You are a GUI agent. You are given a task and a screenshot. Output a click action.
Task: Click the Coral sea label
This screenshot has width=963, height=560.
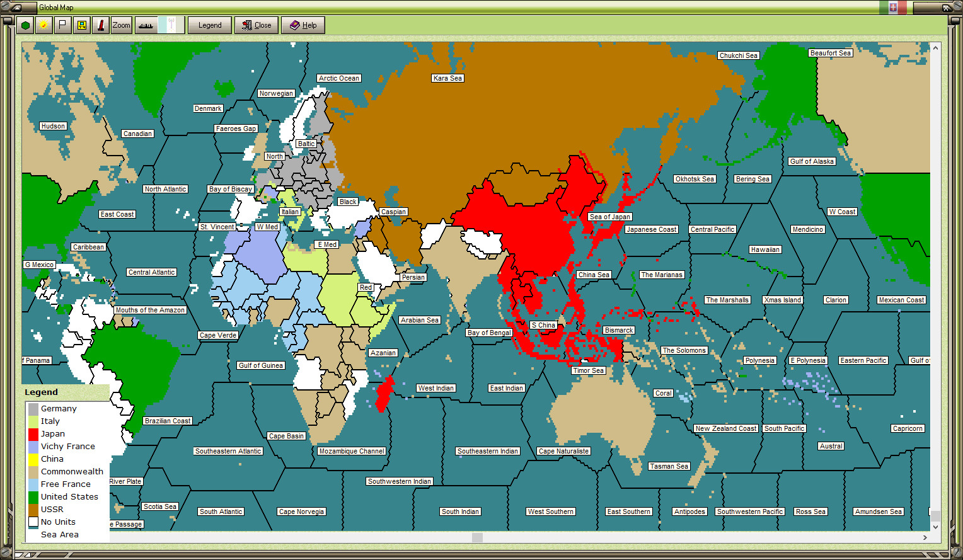pyautogui.click(x=663, y=393)
